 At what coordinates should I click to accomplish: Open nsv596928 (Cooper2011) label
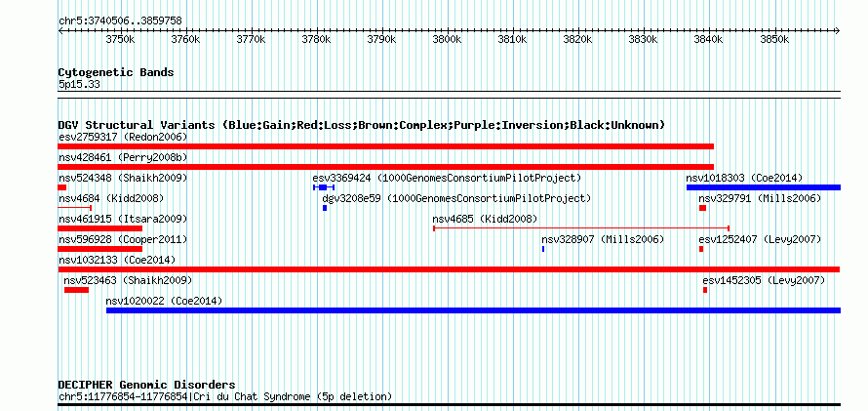[x=123, y=240]
